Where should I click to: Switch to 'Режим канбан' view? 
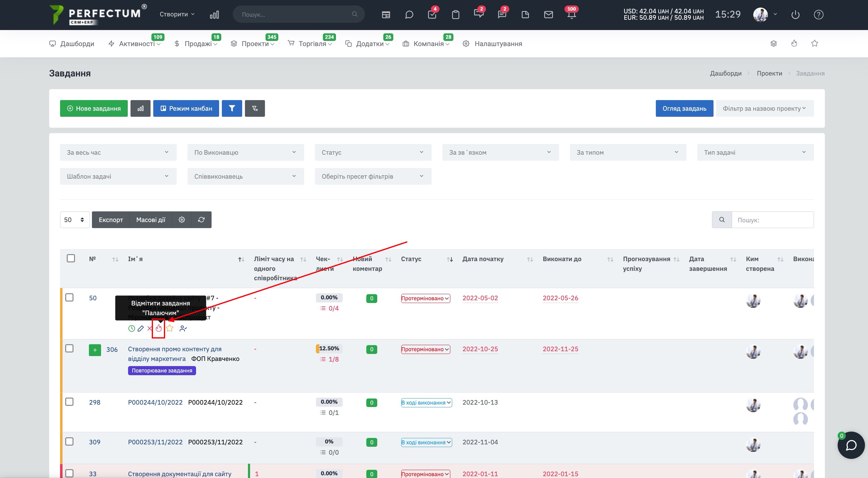pos(186,108)
